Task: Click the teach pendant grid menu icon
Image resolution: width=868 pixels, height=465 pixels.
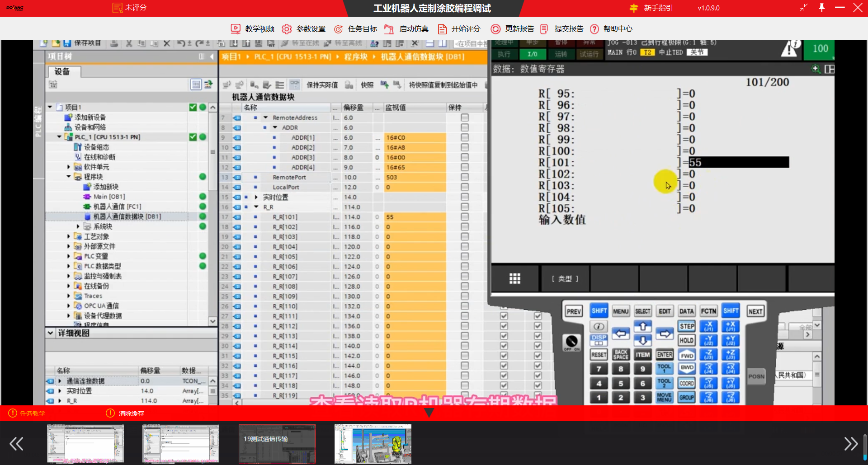Action: pos(514,279)
